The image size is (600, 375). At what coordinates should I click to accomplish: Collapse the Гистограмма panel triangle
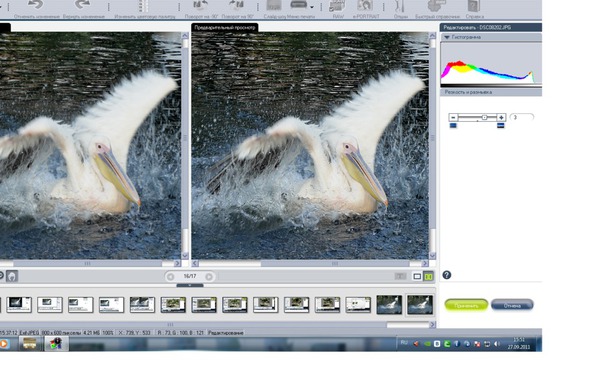[447, 37]
